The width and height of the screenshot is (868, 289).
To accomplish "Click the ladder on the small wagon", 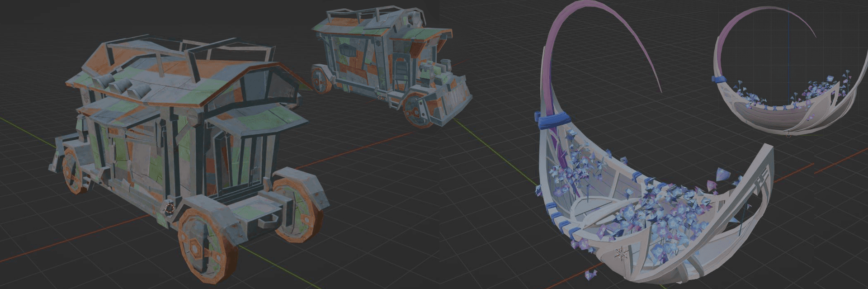I will [x=401, y=71].
